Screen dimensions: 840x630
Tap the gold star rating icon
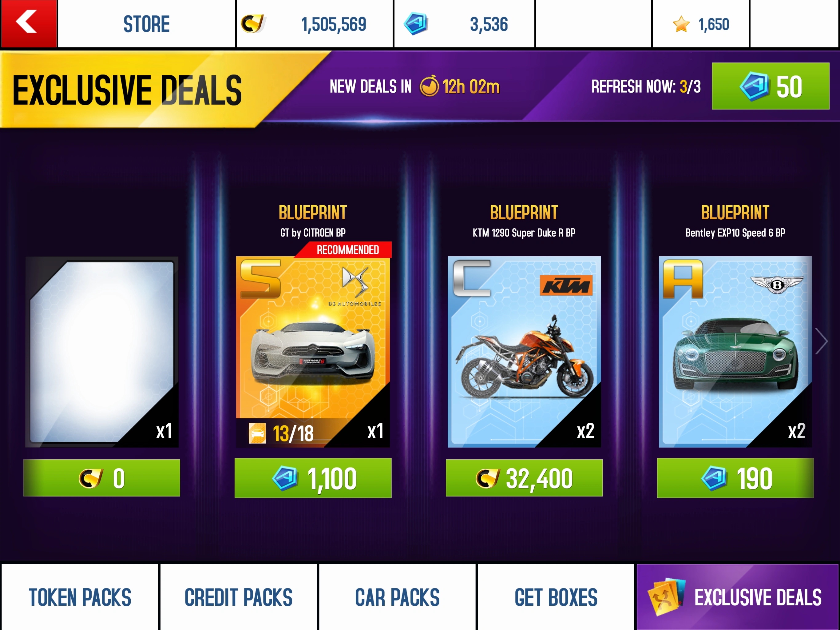[681, 24]
